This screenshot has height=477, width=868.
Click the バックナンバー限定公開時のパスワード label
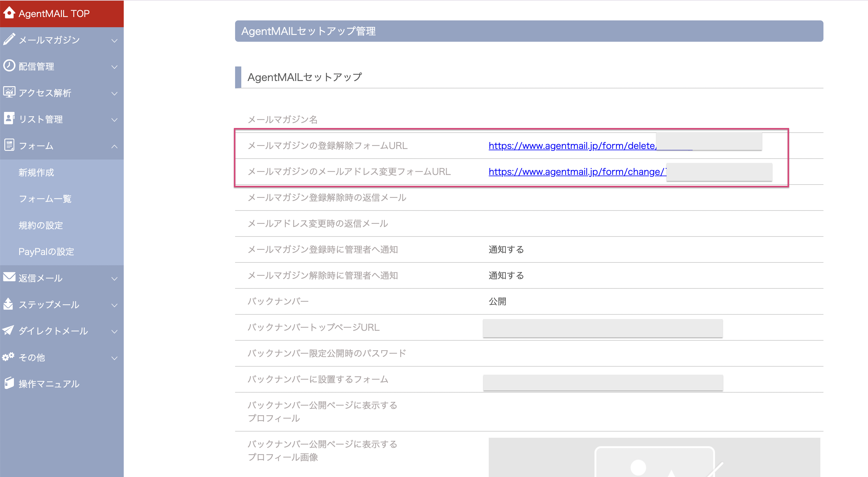click(327, 353)
